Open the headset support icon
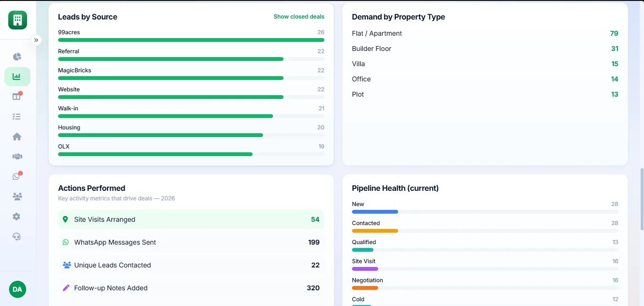 pyautogui.click(x=17, y=237)
